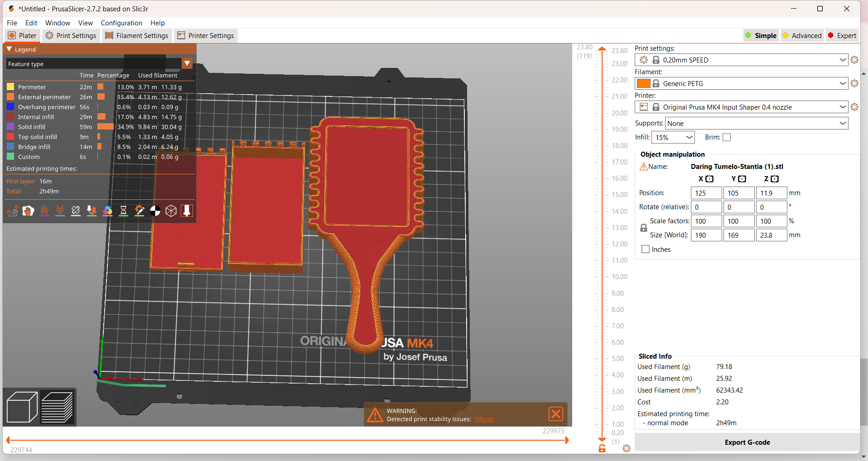Dismiss the stability warning notification
This screenshot has width=868, height=461.
[x=556, y=414]
